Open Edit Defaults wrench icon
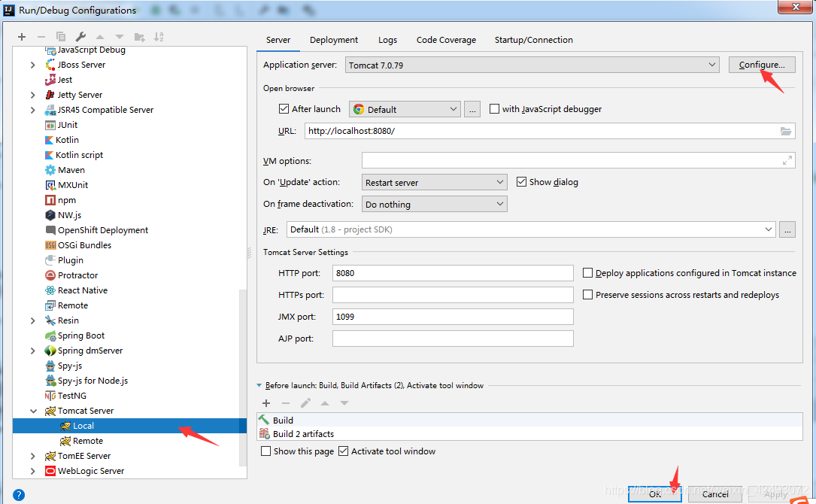816x504 pixels. (80, 36)
